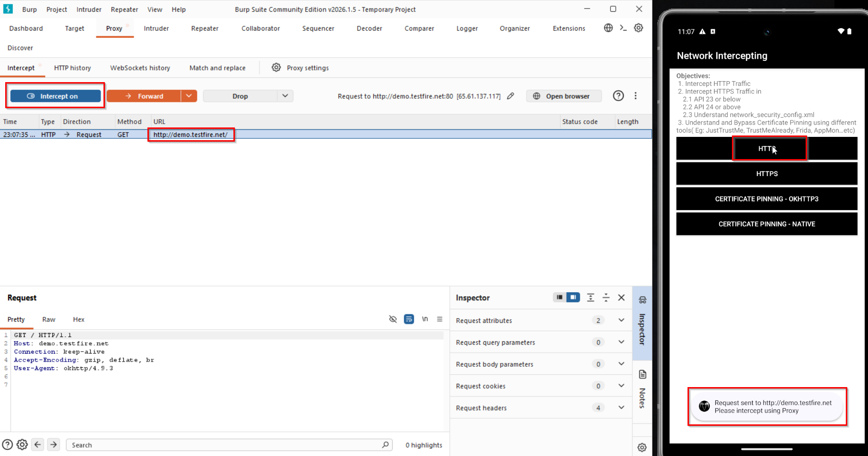Click the help question-mark icon near Forward
Image resolution: width=868 pixels, height=456 pixels.
pyautogui.click(x=618, y=96)
